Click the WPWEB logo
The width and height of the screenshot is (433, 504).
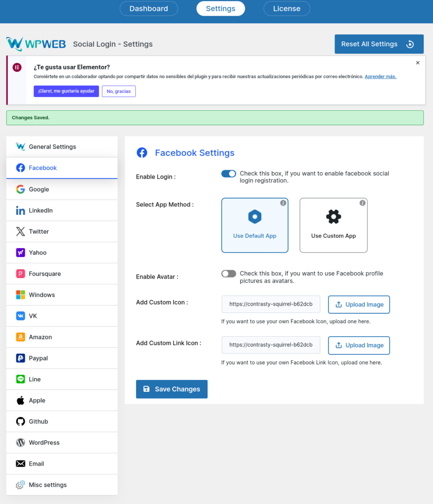[36, 44]
